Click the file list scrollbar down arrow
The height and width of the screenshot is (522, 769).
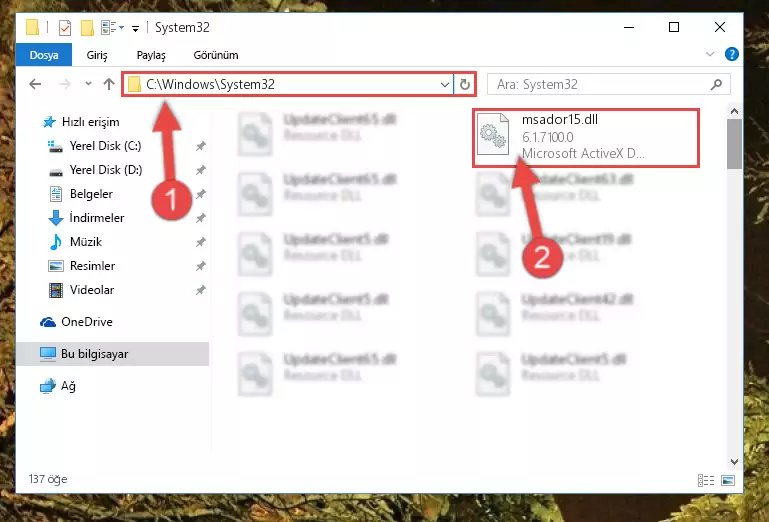734,462
